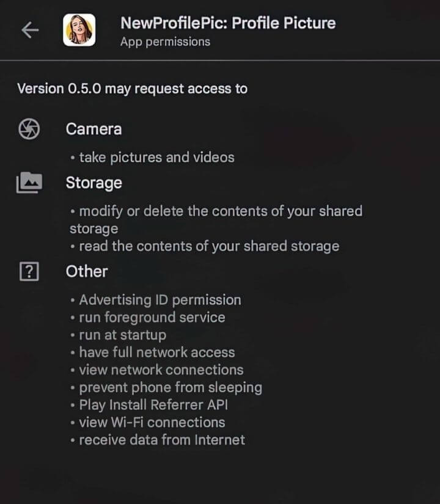
Task: Click the Other question-mark icon
Action: pyautogui.click(x=29, y=271)
